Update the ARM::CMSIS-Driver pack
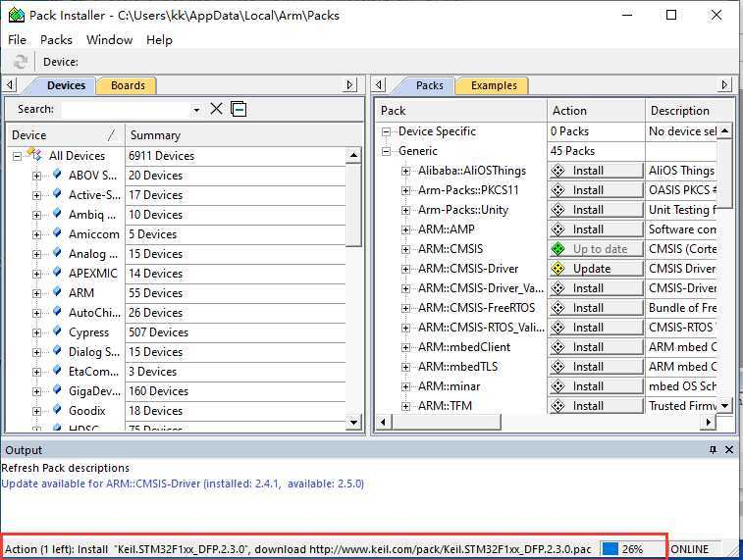The width and height of the screenshot is (743, 560). [596, 269]
